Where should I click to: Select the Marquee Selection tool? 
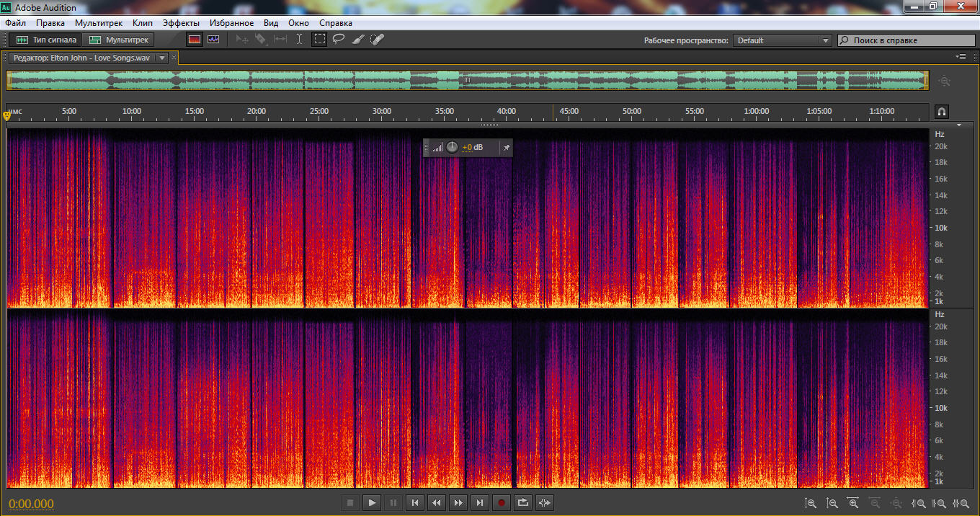click(319, 40)
